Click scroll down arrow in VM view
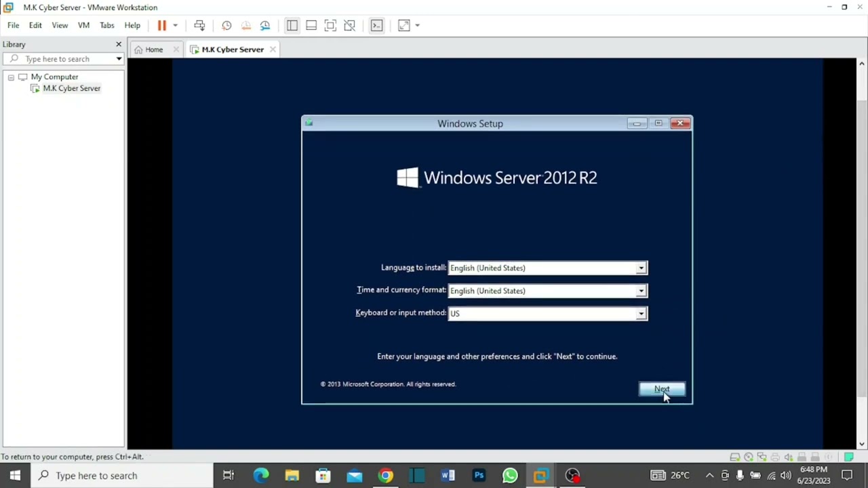 pyautogui.click(x=862, y=445)
